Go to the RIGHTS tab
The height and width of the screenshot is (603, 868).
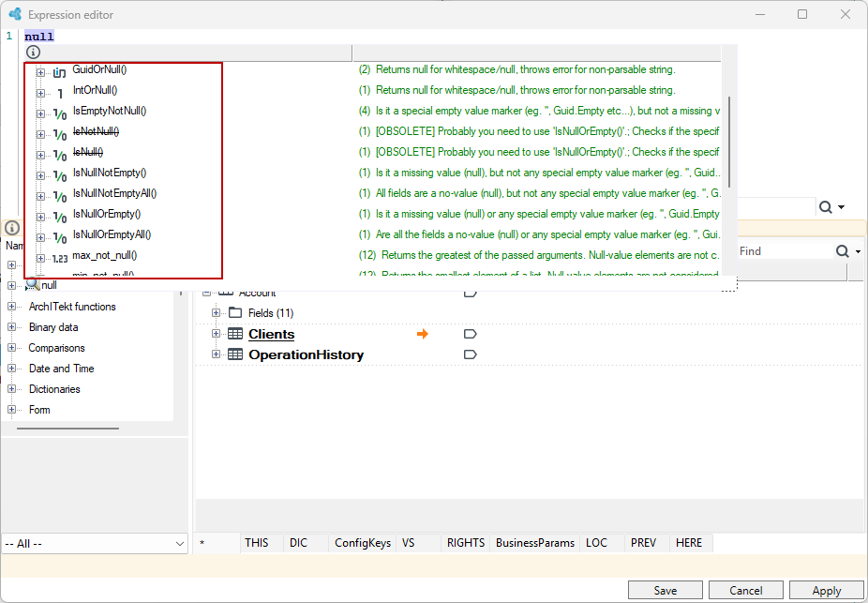pos(466,543)
